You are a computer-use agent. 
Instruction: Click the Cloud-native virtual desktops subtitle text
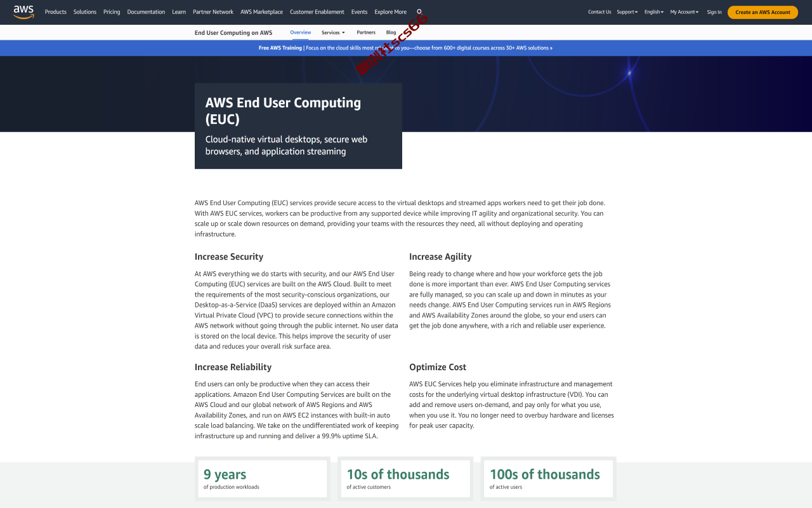(286, 145)
